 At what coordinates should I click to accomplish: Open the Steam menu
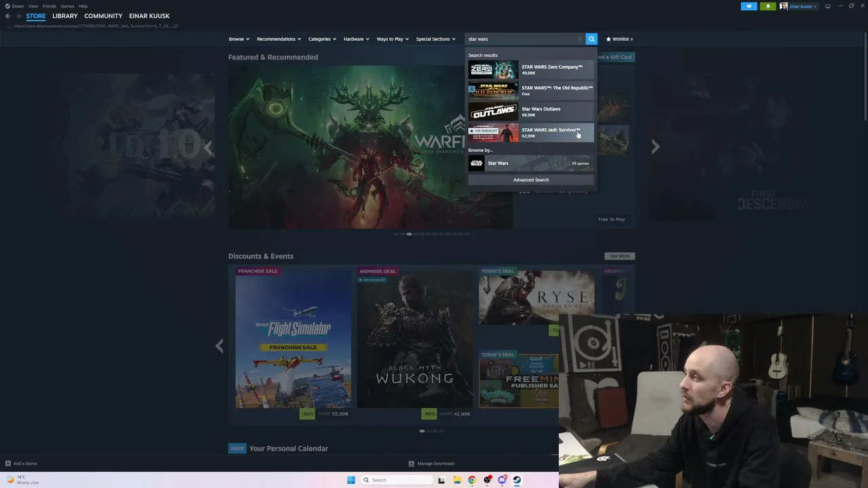click(x=18, y=6)
